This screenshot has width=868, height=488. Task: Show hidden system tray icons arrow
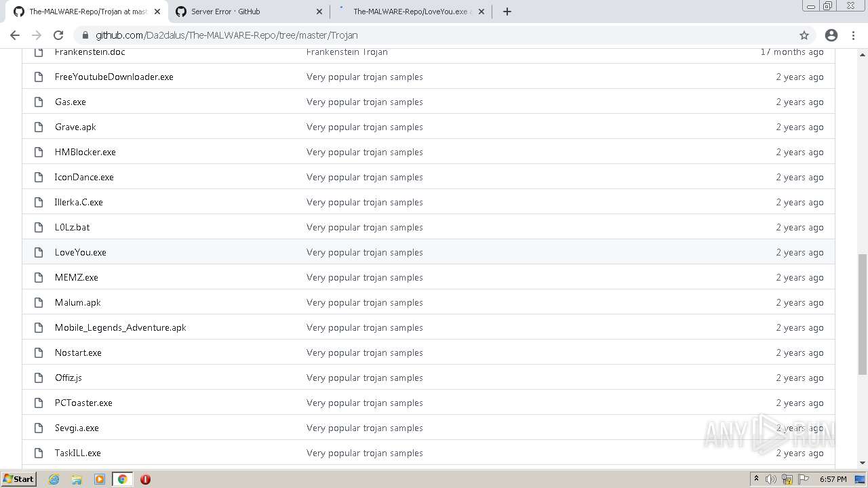(756, 479)
